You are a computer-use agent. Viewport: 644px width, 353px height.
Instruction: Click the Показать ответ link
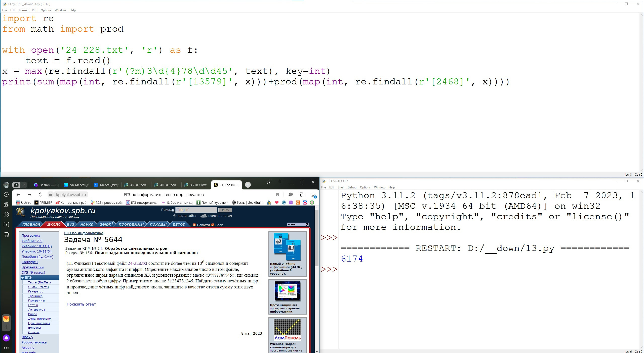[x=81, y=304]
